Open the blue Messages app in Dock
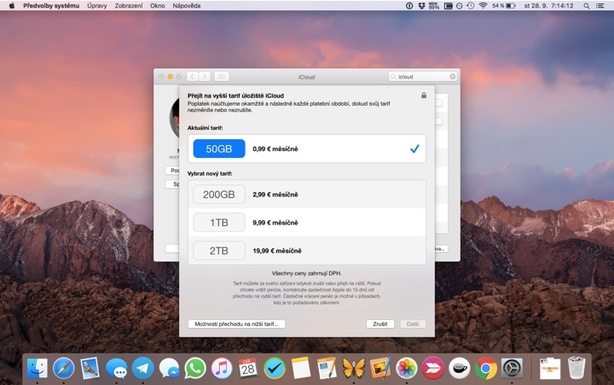614x385 pixels. [116, 369]
